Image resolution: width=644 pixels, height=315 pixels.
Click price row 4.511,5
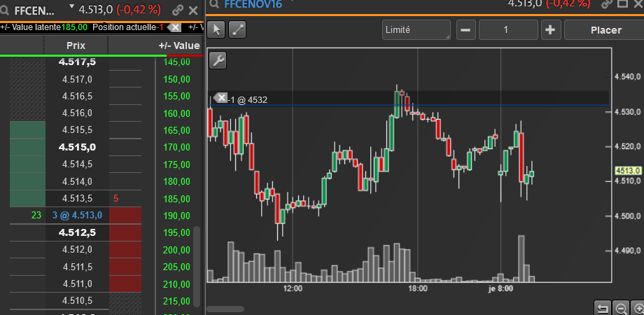pyautogui.click(x=77, y=267)
